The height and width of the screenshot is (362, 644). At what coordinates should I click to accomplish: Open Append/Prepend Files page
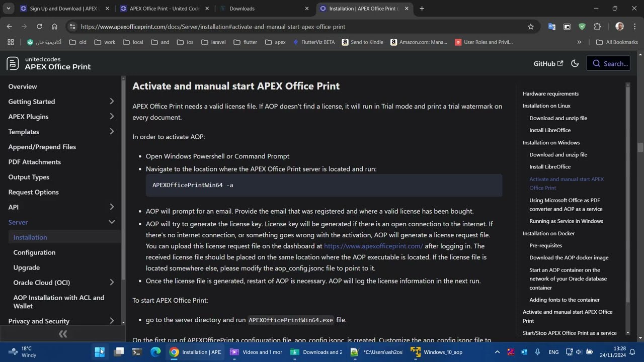click(42, 147)
